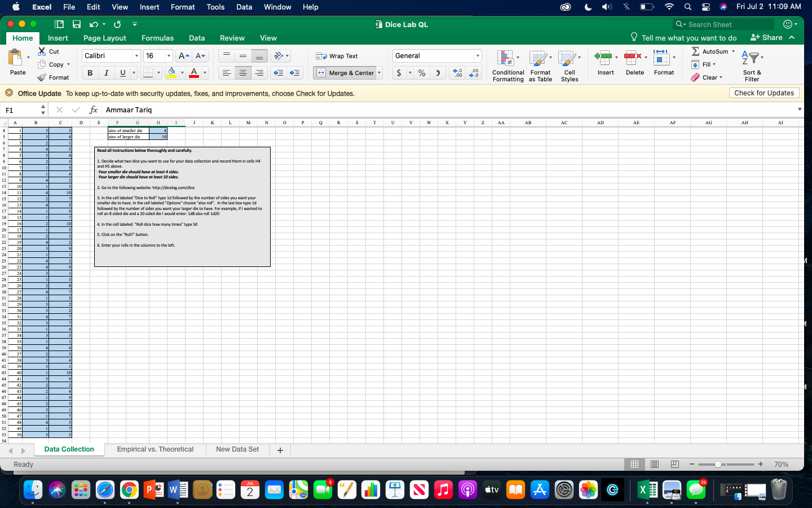Image resolution: width=812 pixels, height=508 pixels.
Task: Open the font size dropdown
Action: click(x=169, y=56)
